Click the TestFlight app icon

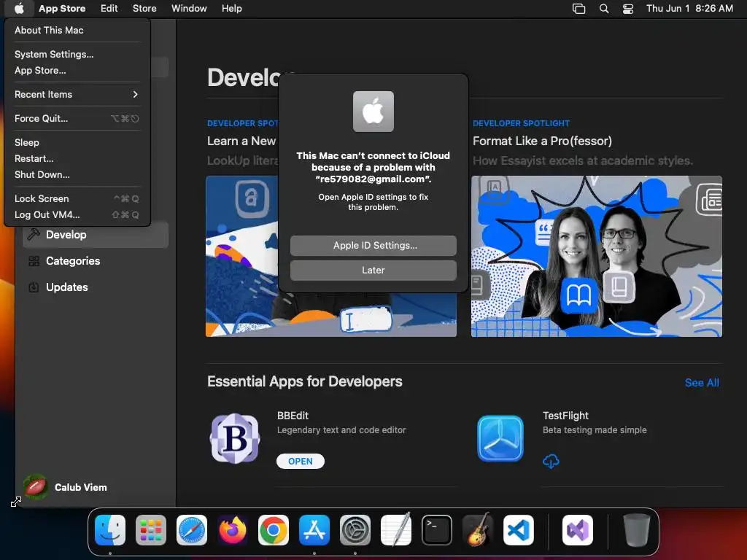point(500,438)
